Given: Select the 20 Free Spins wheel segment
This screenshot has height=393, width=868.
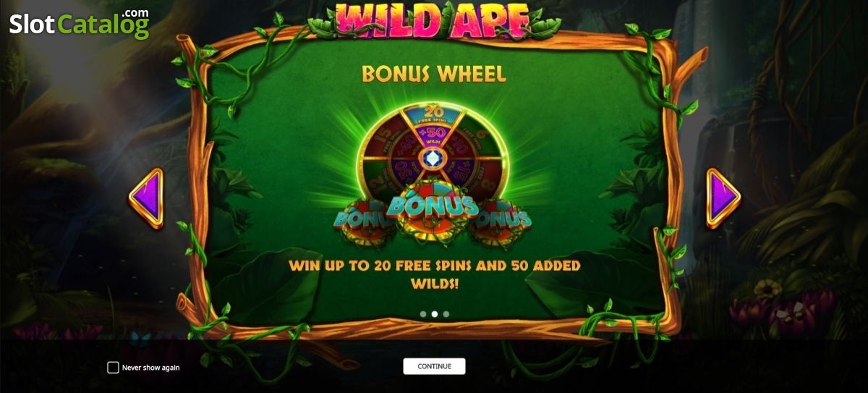Looking at the screenshot, I should [x=433, y=114].
